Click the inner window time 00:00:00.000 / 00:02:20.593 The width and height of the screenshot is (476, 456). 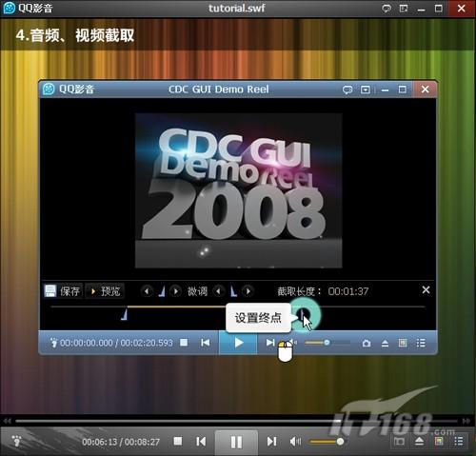[116, 343]
